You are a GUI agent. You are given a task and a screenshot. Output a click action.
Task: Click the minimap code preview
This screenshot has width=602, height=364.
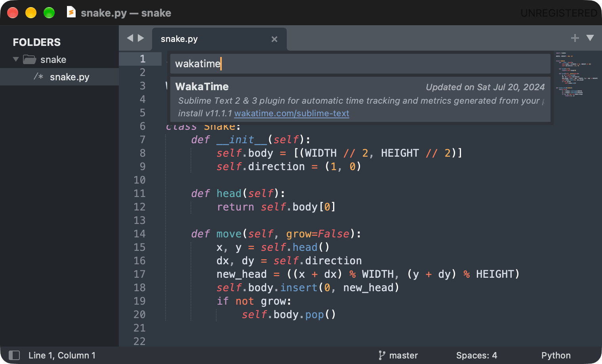pos(576,74)
